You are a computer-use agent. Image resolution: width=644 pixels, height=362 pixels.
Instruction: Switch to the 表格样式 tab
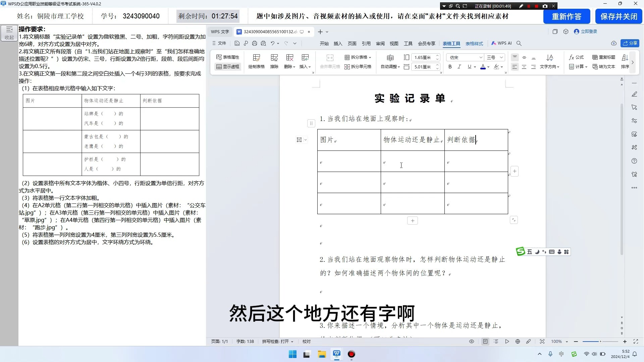click(x=474, y=43)
